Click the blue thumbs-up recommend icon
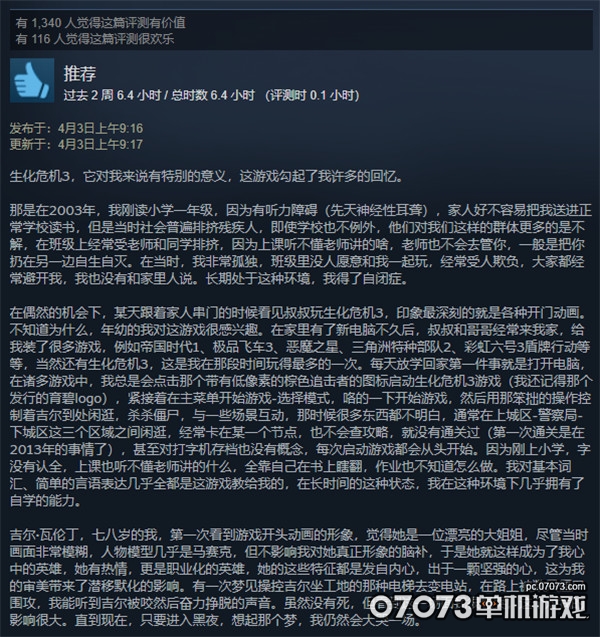Screen dimensions: 600x637 [x=32, y=80]
